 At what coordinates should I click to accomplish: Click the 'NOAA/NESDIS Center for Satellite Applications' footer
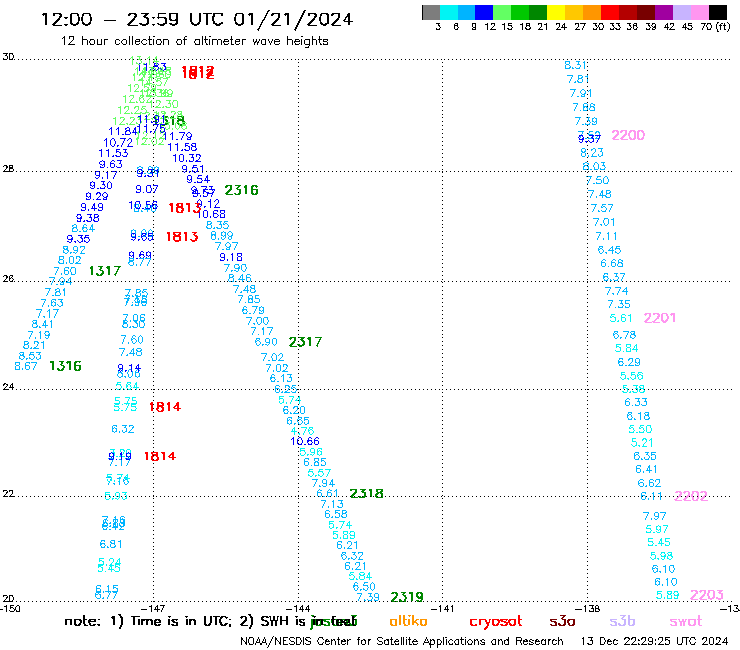[402, 642]
